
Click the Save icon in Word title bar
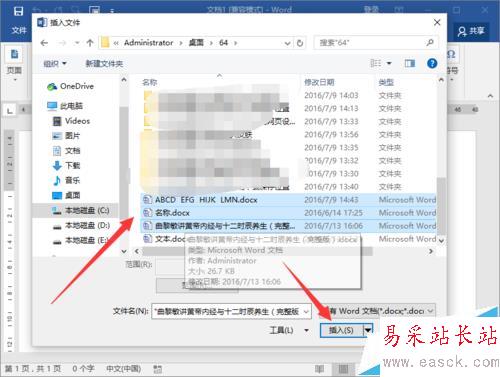[18, 11]
